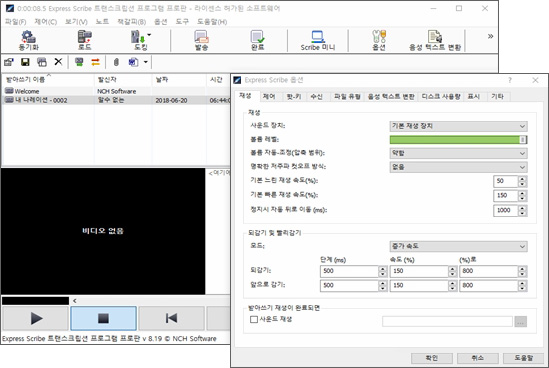Select the 내 나레이션 - 0002 dictation name
This screenshot has height=368, width=549.
tap(41, 100)
